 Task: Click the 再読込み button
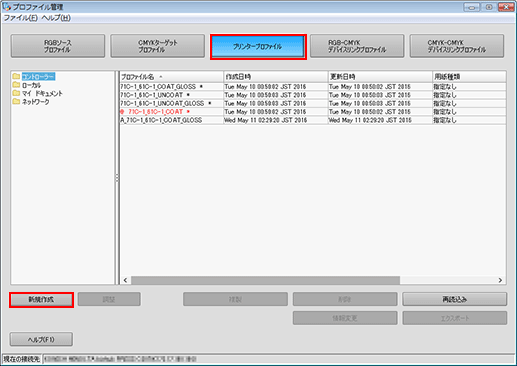(455, 299)
